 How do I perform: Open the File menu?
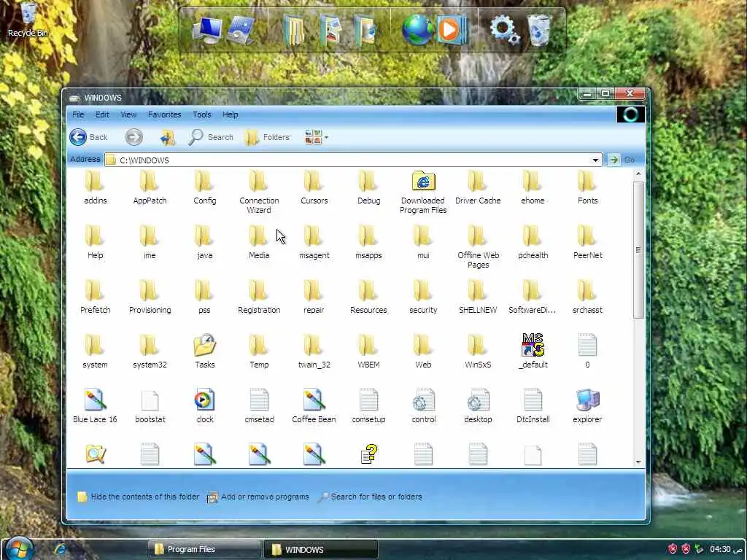78,114
